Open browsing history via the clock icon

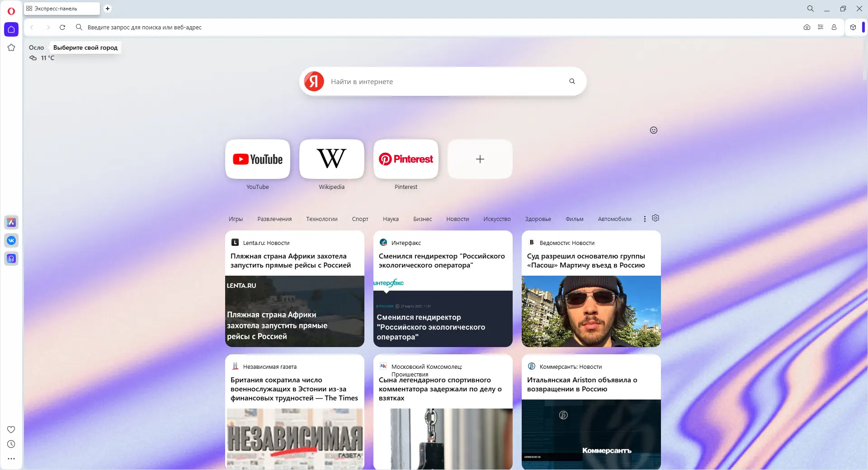(11, 444)
